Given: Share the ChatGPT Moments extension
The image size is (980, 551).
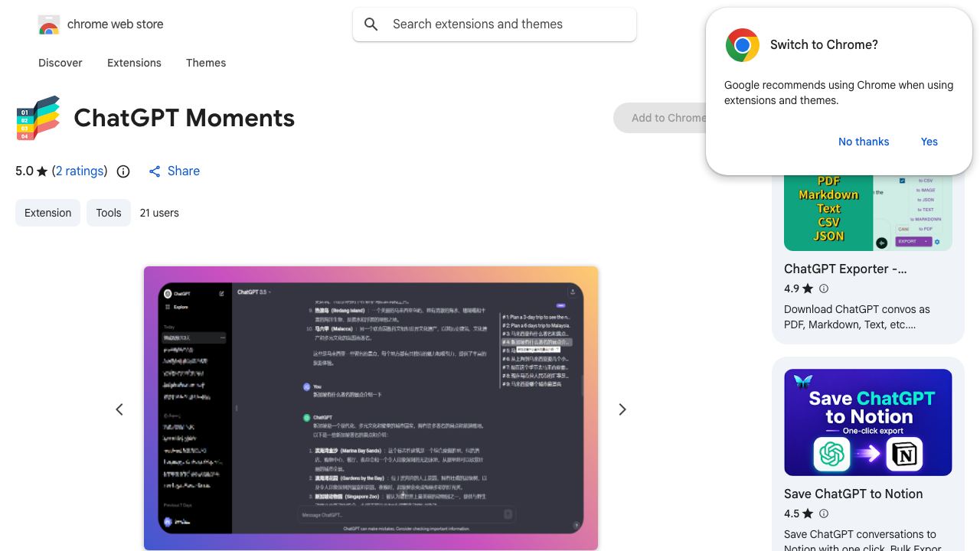Looking at the screenshot, I should [175, 171].
